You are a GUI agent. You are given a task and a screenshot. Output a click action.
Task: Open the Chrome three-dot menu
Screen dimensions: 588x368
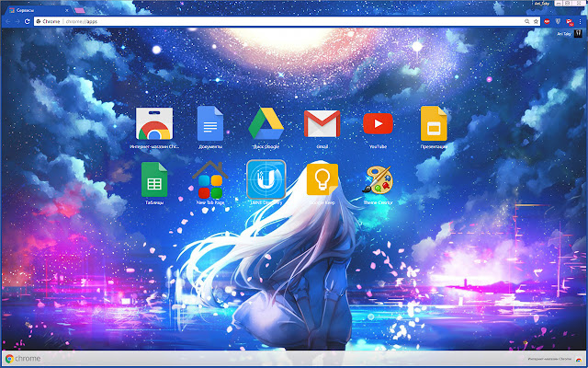coord(580,21)
